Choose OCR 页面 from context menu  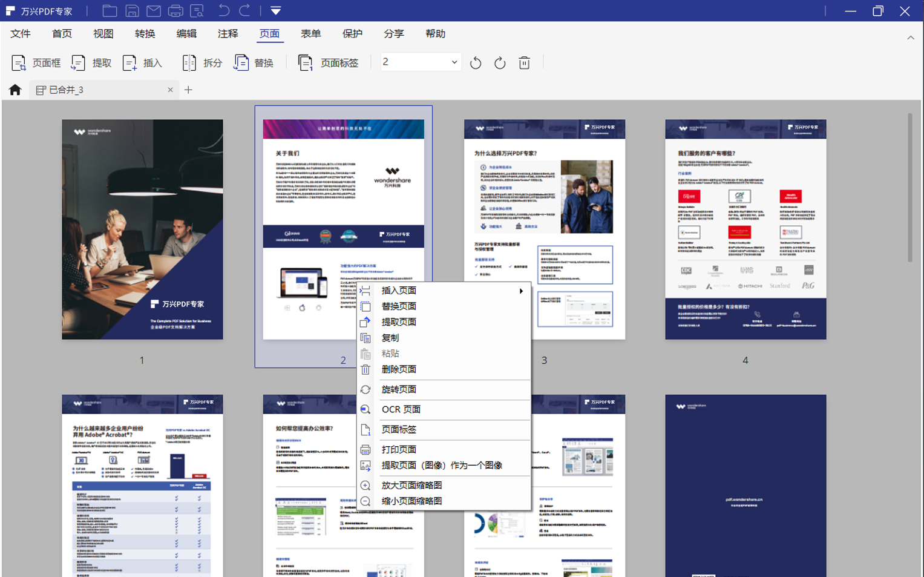click(401, 410)
